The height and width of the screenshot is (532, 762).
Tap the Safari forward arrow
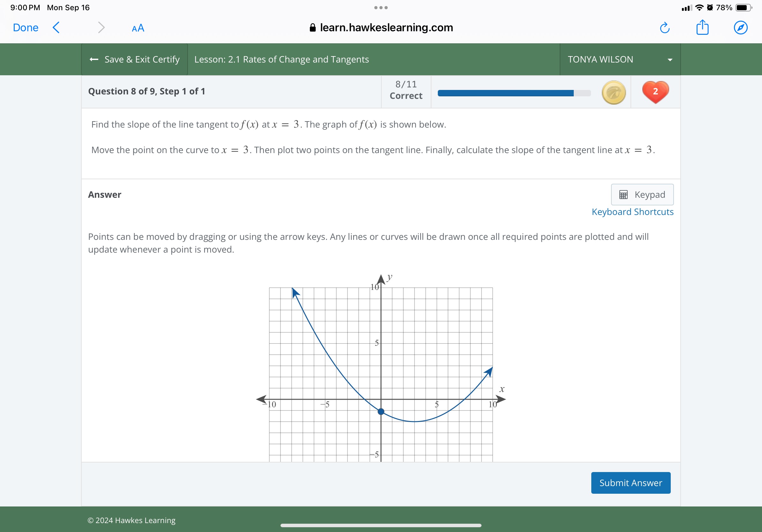(101, 27)
